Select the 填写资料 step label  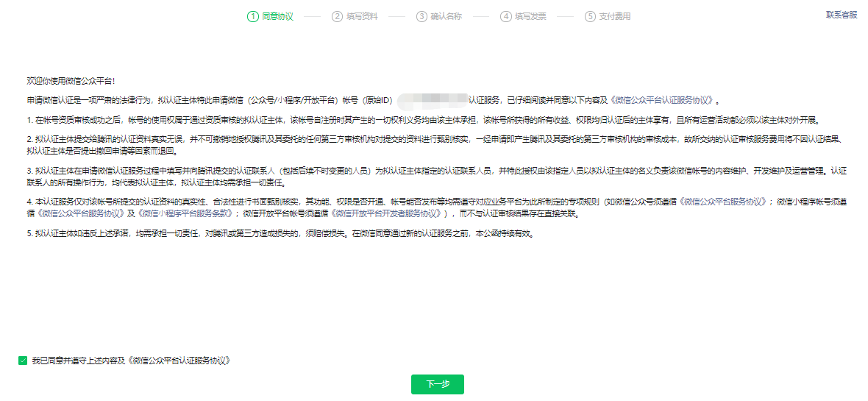[x=362, y=16]
